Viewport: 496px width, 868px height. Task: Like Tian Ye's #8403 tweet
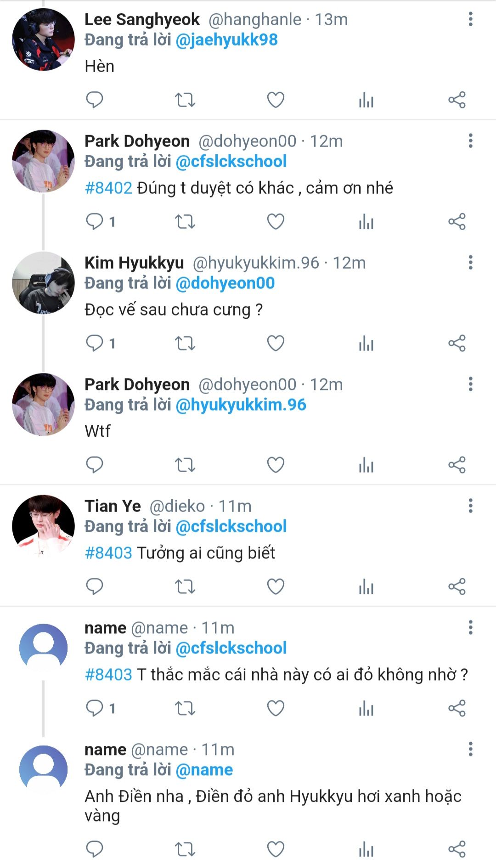coord(276,586)
